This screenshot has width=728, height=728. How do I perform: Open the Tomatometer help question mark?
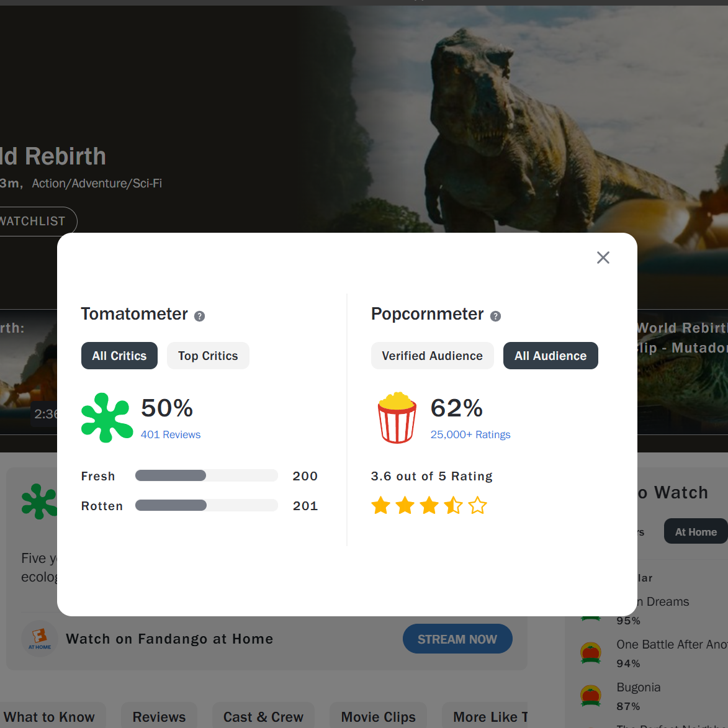[x=199, y=316]
